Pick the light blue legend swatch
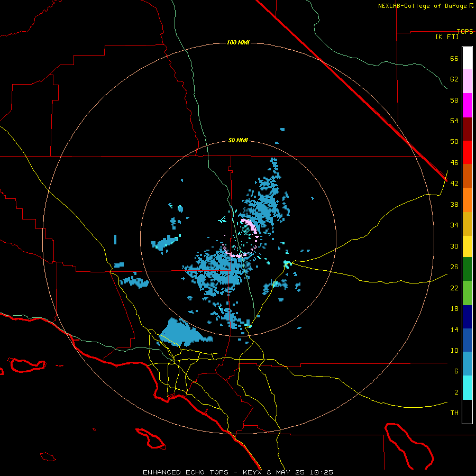Screen dimensions: 476x476 (467, 363)
